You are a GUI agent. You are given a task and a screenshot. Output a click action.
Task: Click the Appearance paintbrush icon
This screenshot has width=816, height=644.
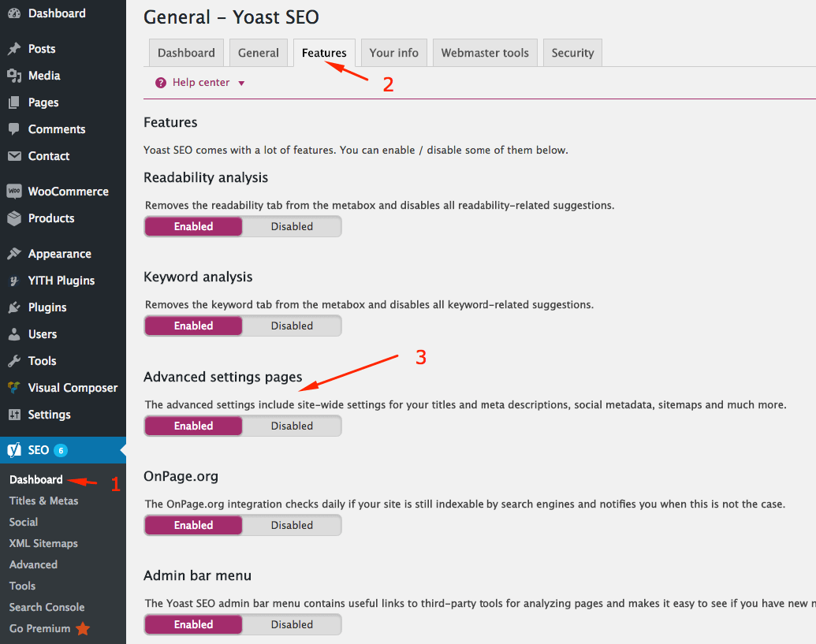14,254
